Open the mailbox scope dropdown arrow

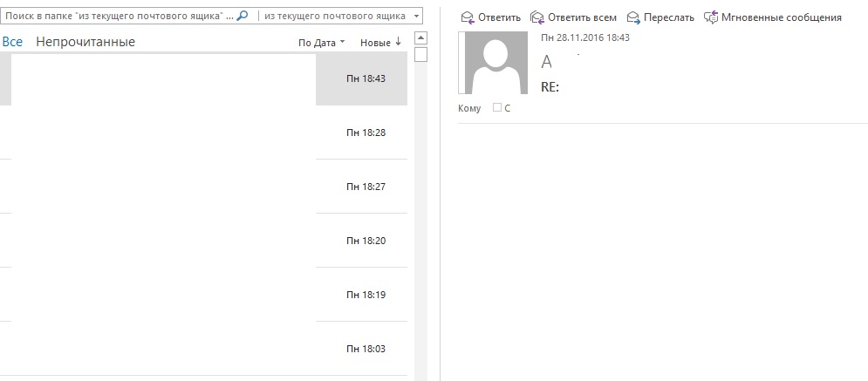[416, 16]
